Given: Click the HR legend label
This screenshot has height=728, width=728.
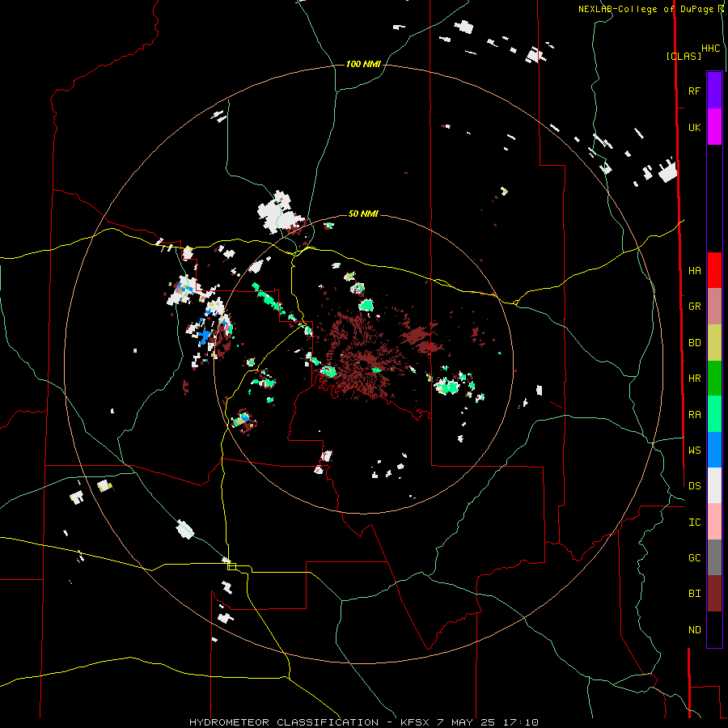Looking at the screenshot, I should tap(694, 379).
